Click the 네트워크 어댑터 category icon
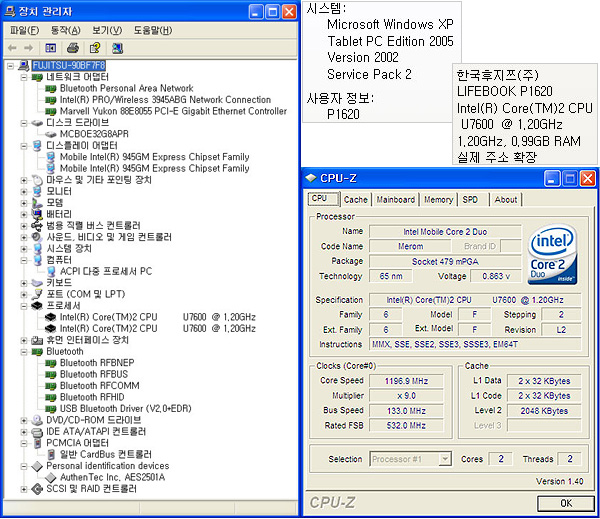This screenshot has height=519, width=600. (x=37, y=77)
